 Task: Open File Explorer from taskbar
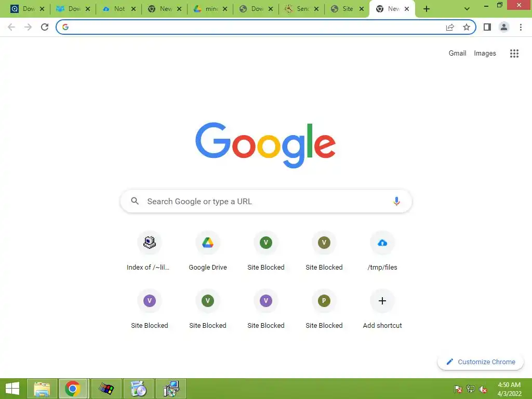[x=42, y=389]
